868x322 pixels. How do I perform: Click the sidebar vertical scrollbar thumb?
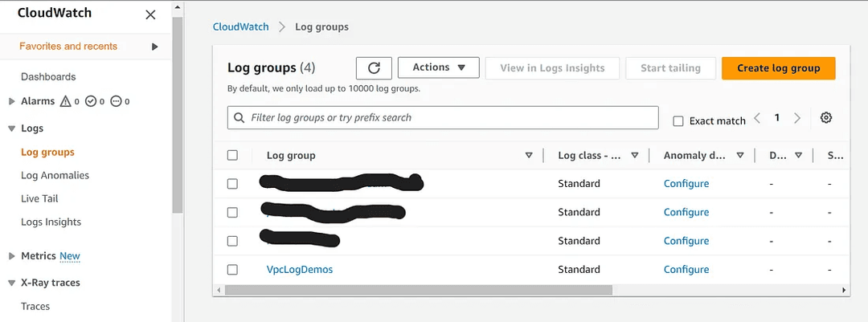click(177, 116)
